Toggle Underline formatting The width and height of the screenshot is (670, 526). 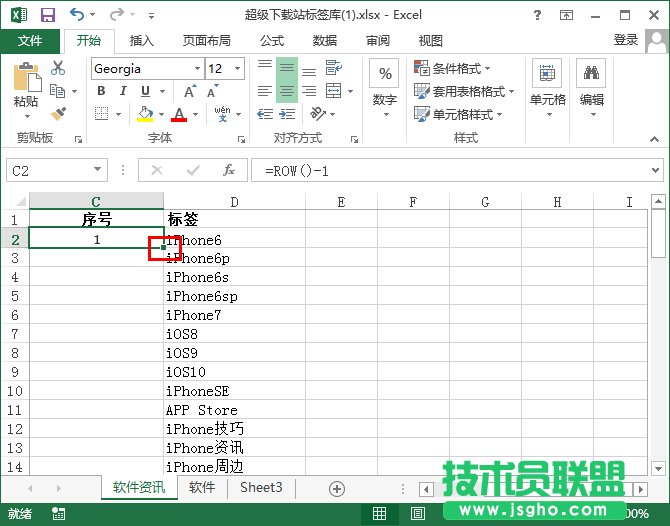(145, 91)
